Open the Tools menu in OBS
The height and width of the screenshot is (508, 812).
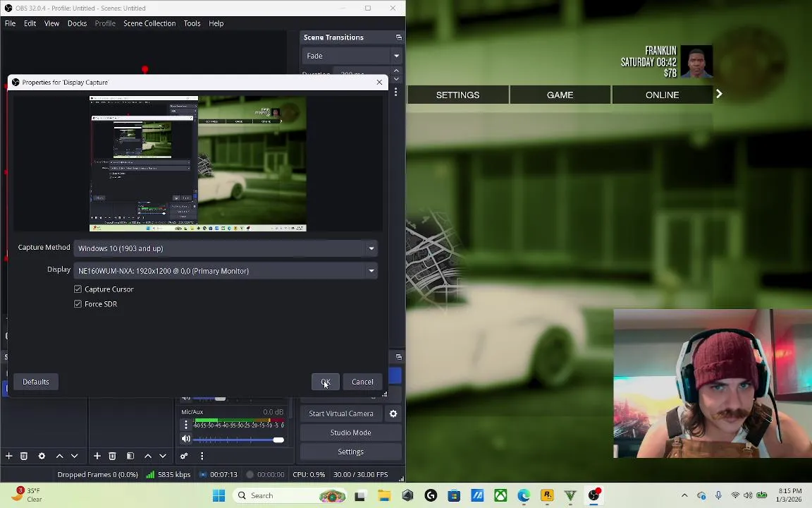192,23
